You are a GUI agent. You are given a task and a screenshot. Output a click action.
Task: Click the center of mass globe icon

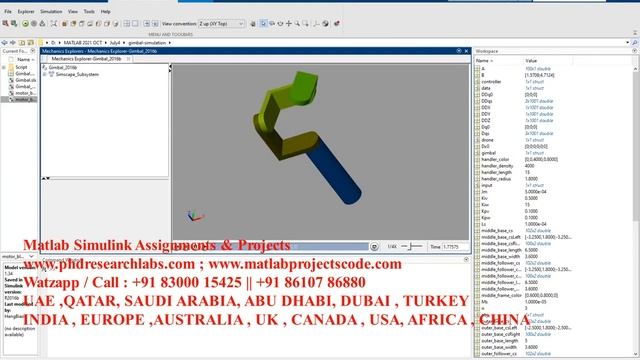pyautogui.click(x=325, y=24)
